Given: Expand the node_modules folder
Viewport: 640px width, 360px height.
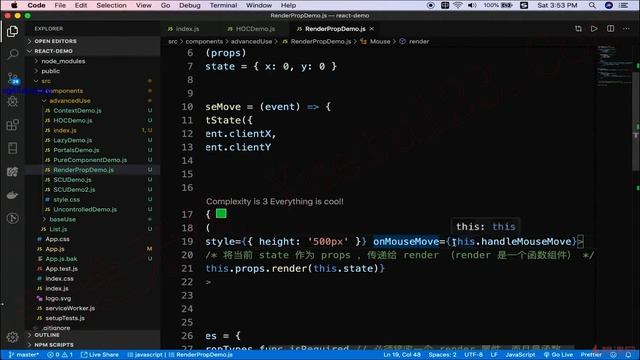Looking at the screenshot, I should tap(63, 61).
